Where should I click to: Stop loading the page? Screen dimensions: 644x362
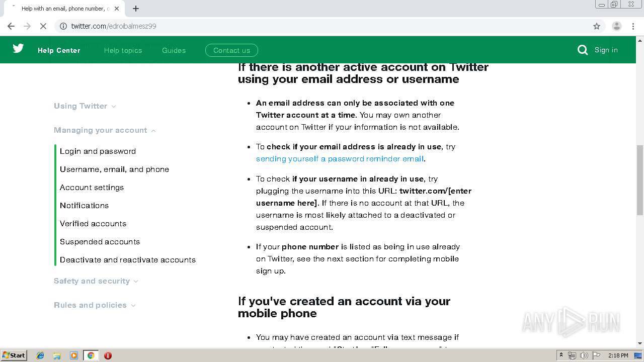tap(43, 26)
